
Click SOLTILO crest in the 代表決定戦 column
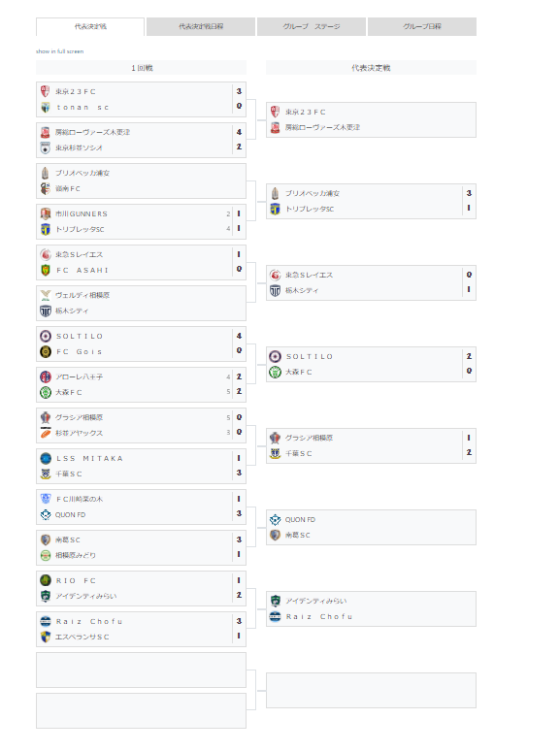click(x=275, y=356)
